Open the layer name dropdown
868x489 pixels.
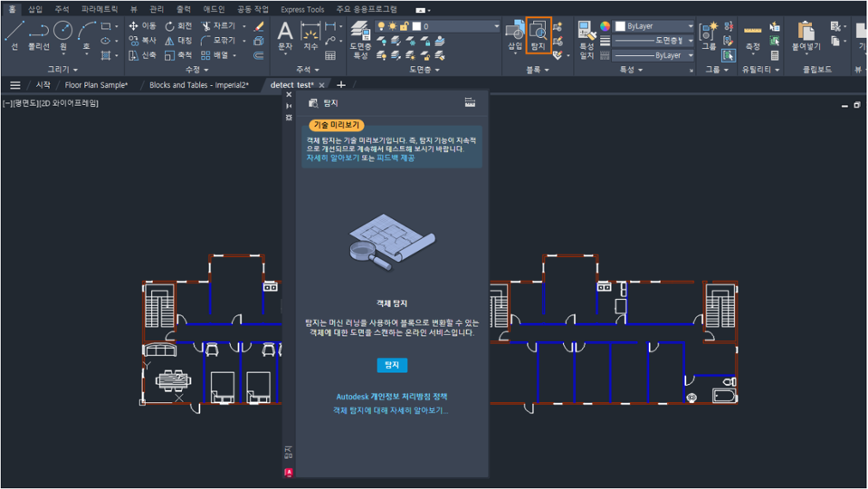pos(497,26)
